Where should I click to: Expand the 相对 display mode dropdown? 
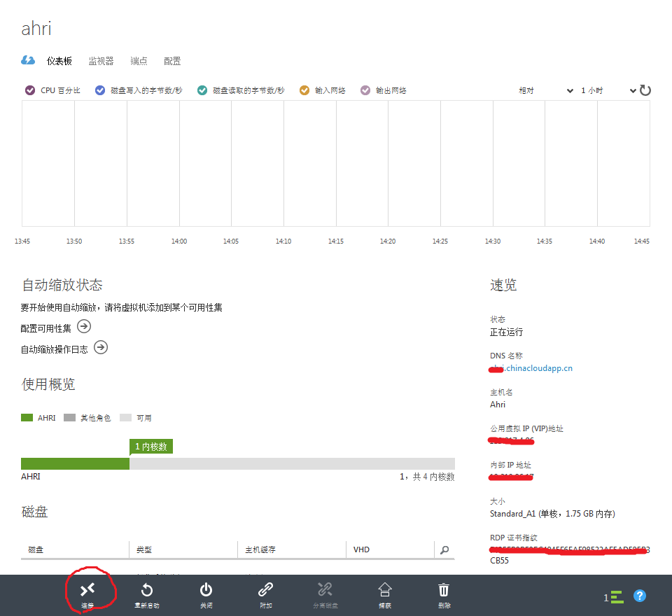pyautogui.click(x=545, y=90)
